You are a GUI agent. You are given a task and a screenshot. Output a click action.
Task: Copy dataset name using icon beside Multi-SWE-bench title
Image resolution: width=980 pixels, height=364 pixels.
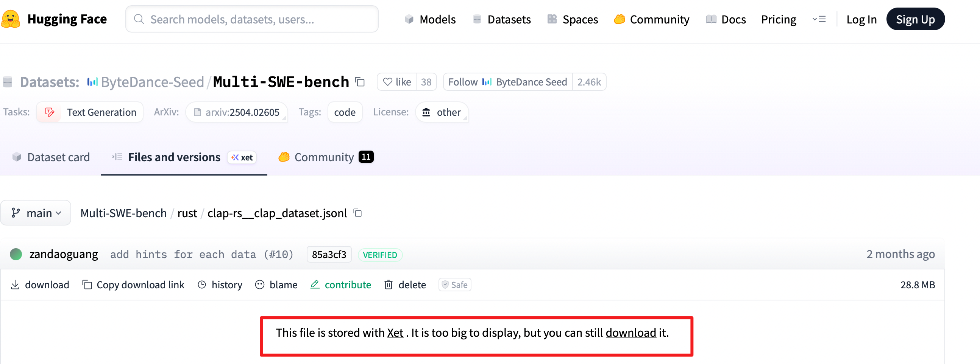pos(360,82)
